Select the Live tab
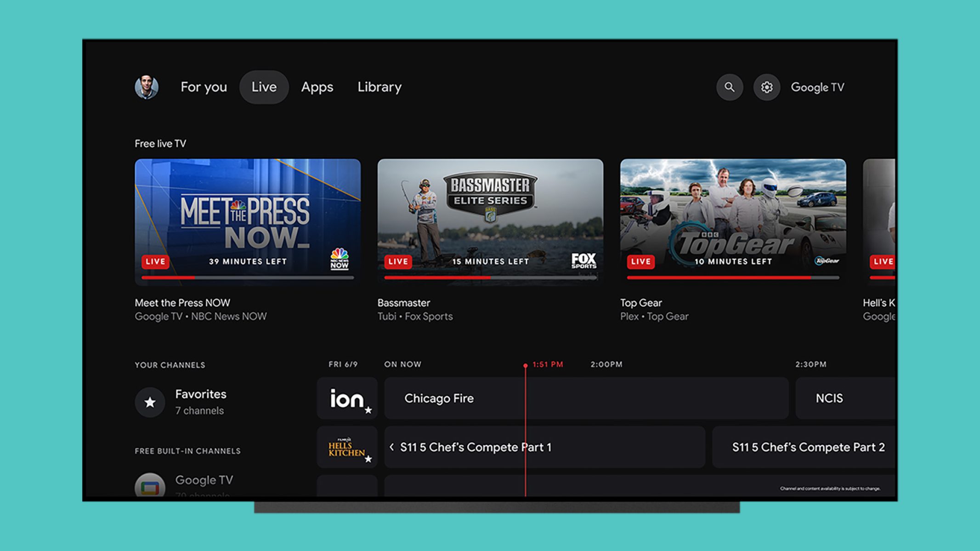Screen dimensions: 980x551 (264, 87)
